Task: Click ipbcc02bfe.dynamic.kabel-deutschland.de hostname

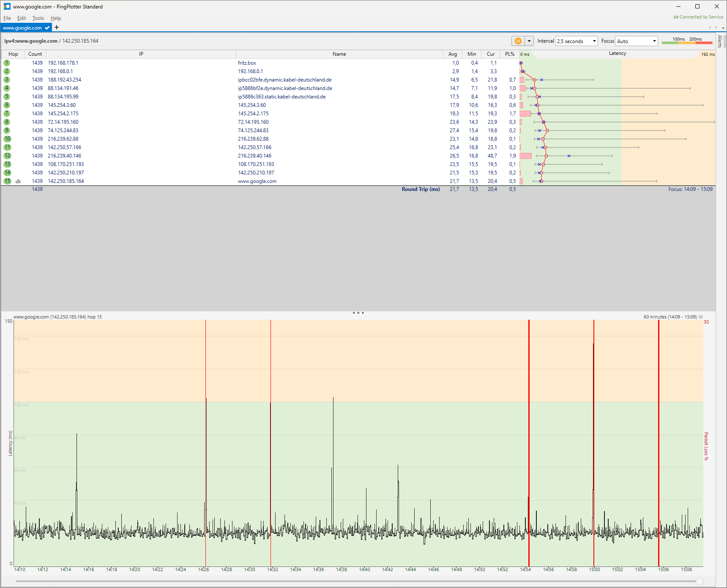Action: [284, 80]
